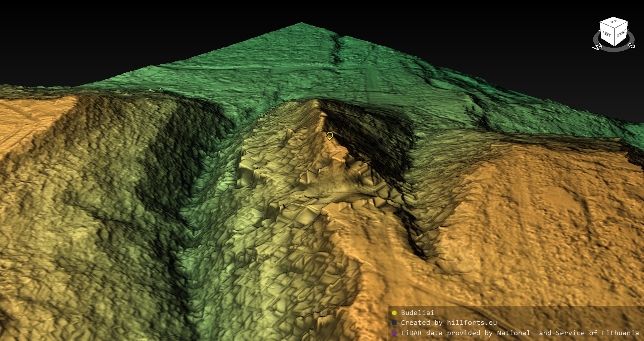This screenshot has height=341, width=644.
Task: Click the W direction on the compass ring
Action: coord(597,47)
